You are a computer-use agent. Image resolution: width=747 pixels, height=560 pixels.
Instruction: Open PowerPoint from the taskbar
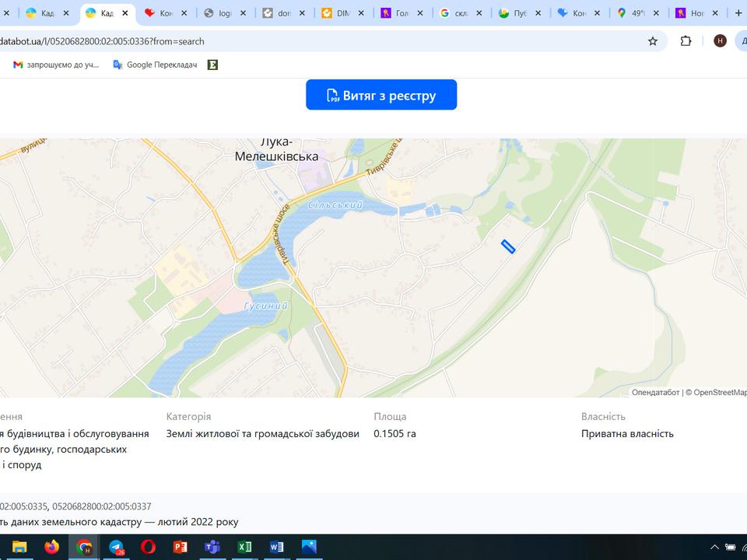[x=181, y=547]
